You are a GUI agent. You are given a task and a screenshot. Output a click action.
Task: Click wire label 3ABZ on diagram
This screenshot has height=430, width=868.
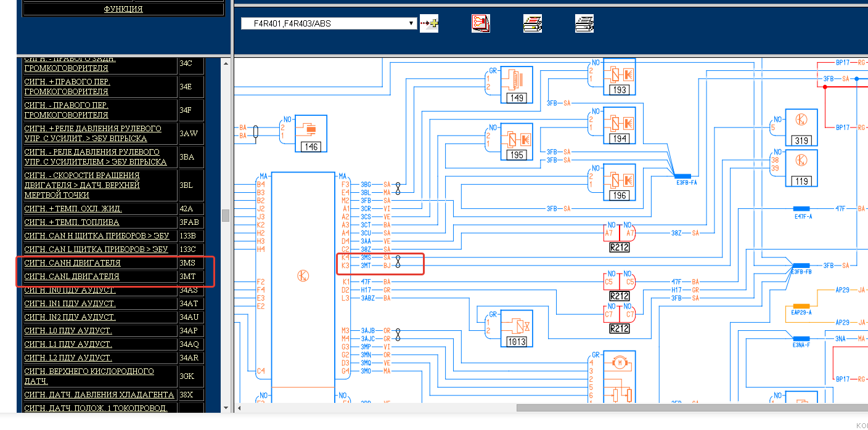click(367, 298)
